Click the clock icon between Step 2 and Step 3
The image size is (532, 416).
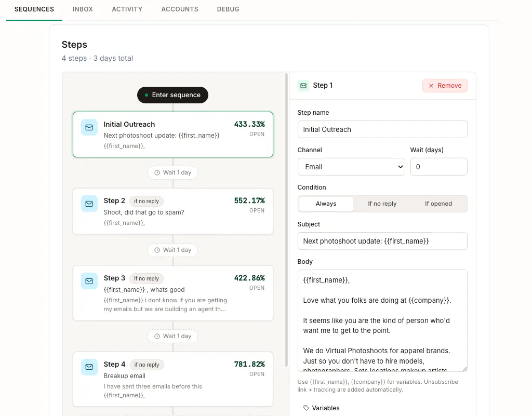[x=157, y=250]
